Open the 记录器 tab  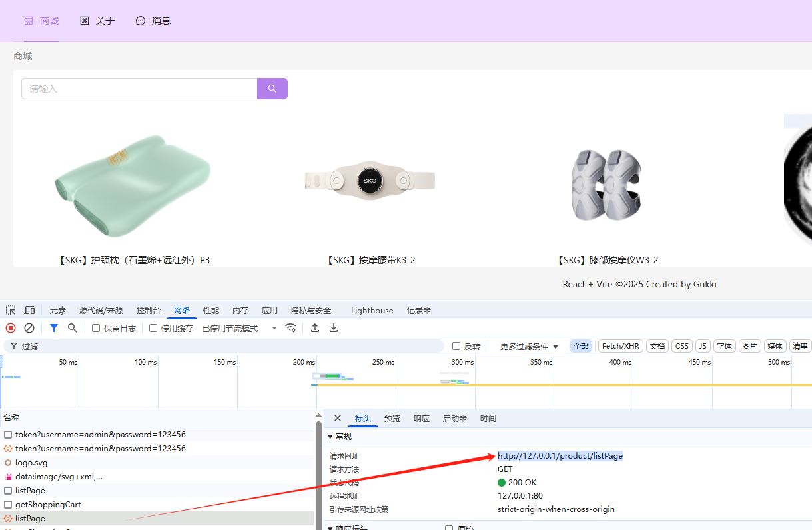pos(419,310)
